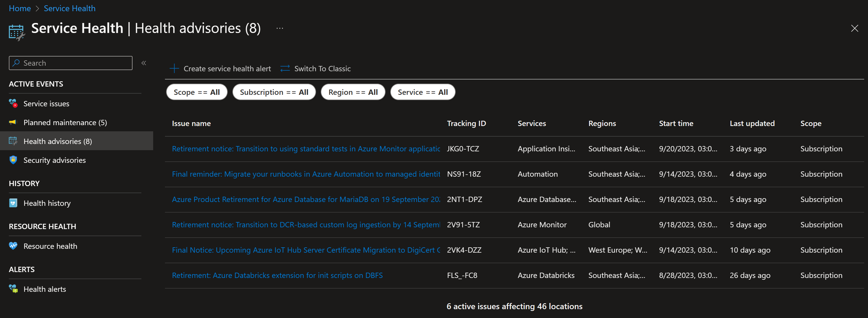Click the 3 days ago cell
The width and height of the screenshot is (868, 318).
click(748, 149)
